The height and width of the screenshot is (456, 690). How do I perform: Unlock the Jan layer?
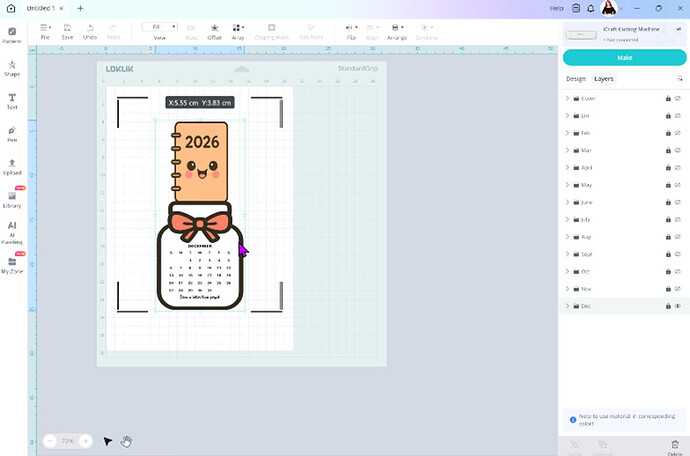point(667,116)
